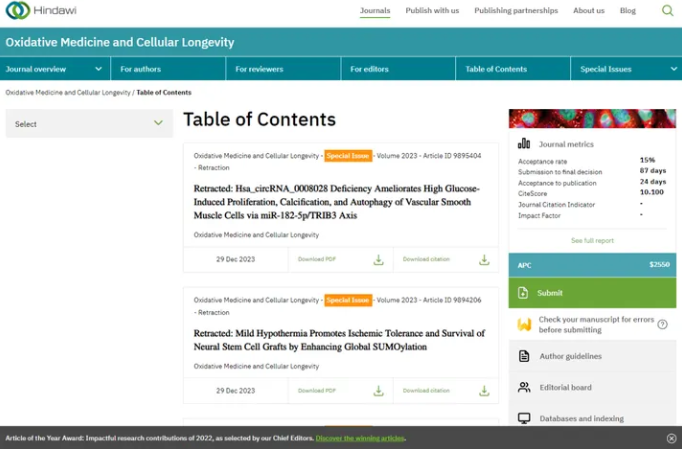Click Special Issue badge on article 9894206
The image size is (682, 449).
click(348, 300)
